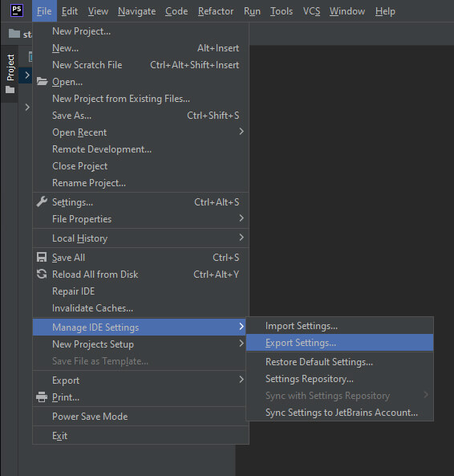Click the PhpStorm PS logo icon
This screenshot has height=476, width=454.
click(17, 10)
